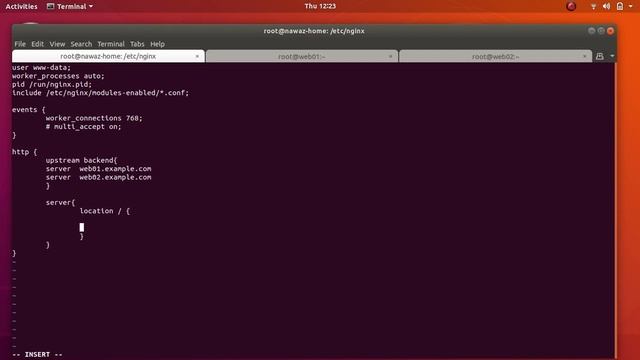Open the View menu
Screen dimensions: 640x360
[57, 44]
